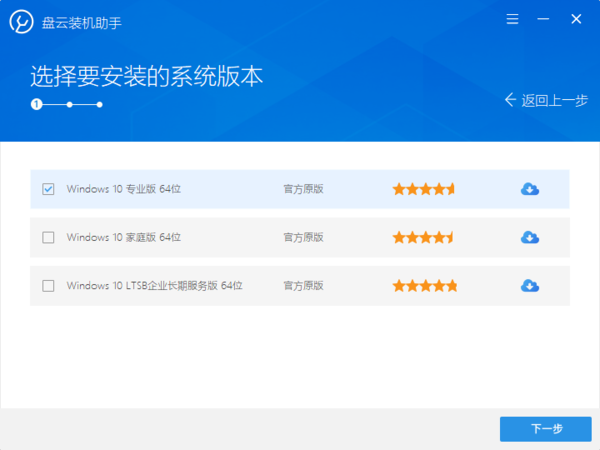
Task: Close the 盘云装机助手 window
Action: (576, 19)
